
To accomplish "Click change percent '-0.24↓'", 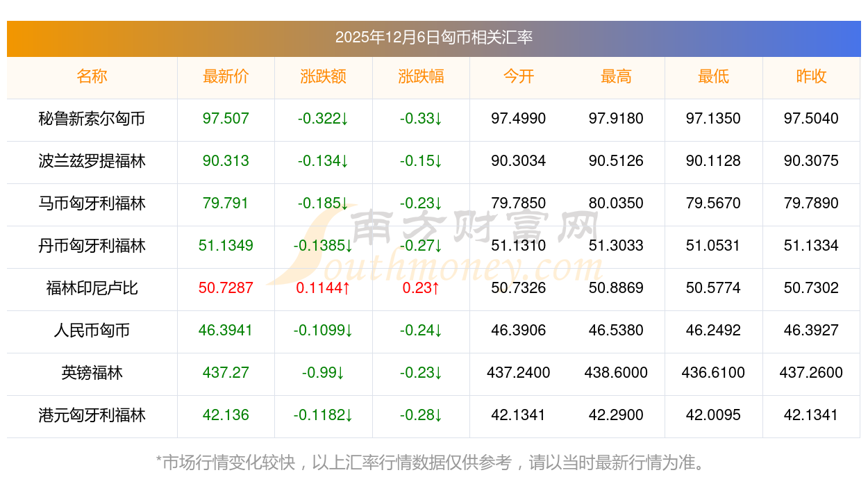I will 421,331.
